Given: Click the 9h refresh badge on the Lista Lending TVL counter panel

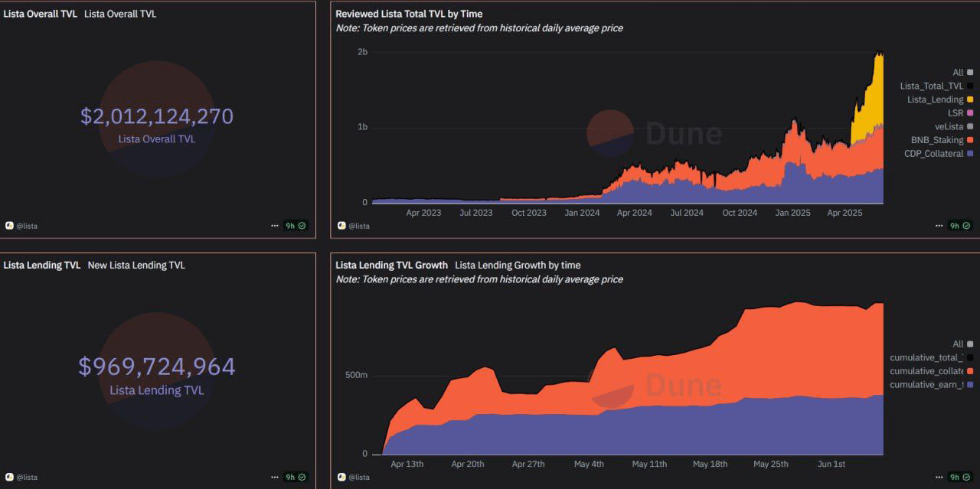Looking at the screenshot, I should point(296,477).
